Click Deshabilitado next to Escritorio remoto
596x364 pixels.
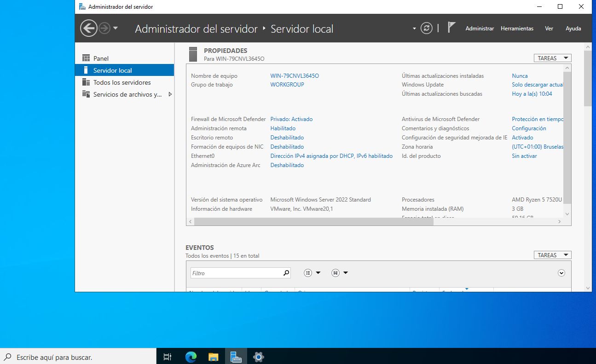287,138
